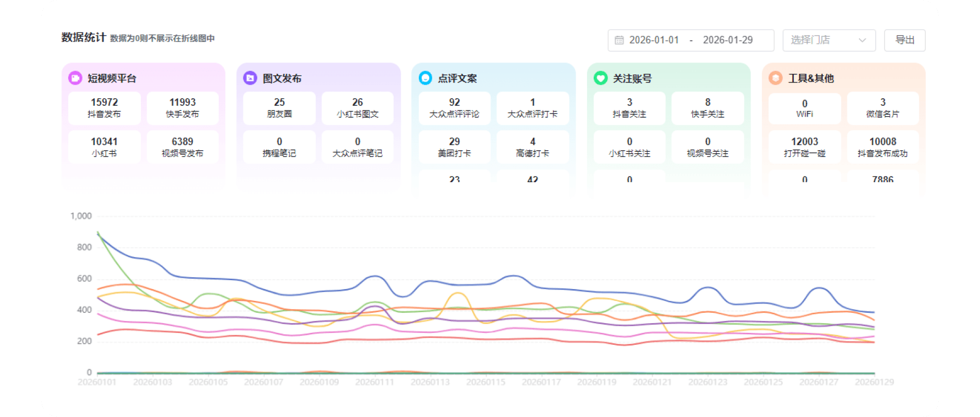Click the purple image-text publishing icon

[250, 78]
